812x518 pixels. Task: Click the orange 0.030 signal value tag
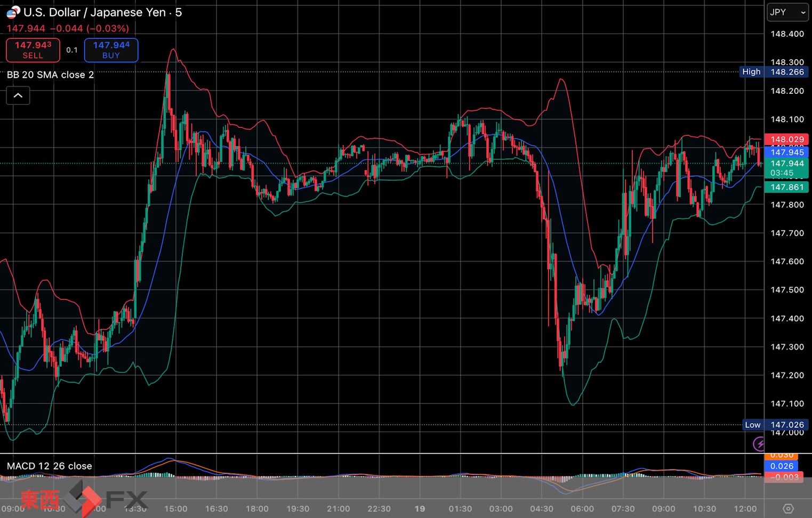pos(781,456)
